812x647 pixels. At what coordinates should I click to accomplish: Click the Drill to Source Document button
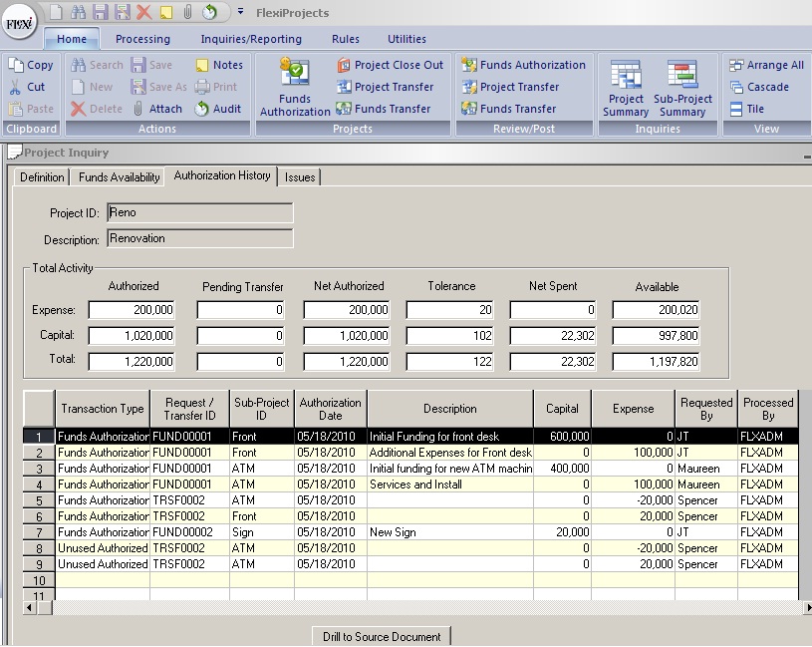[x=382, y=636]
